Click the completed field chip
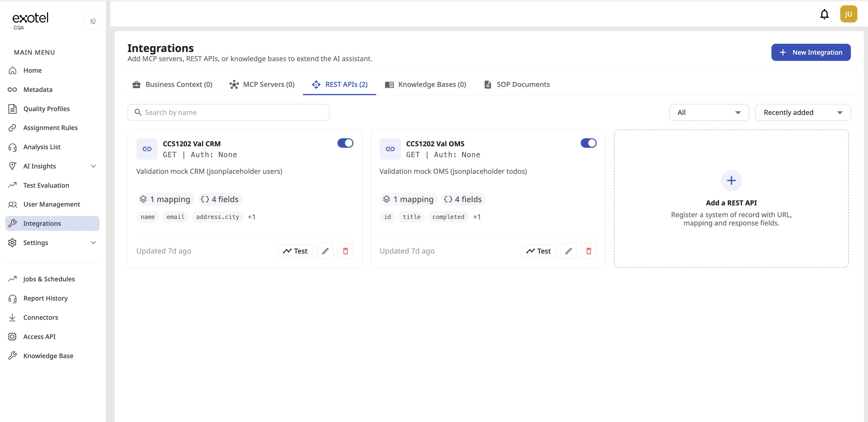Screen dimensions: 868x422 tap(448, 217)
